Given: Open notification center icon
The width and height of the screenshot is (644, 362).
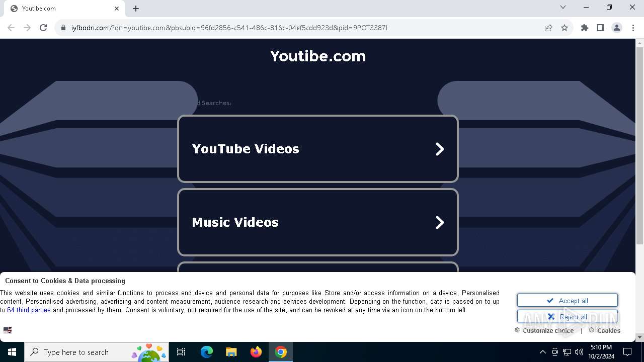Looking at the screenshot, I should (x=627, y=352).
